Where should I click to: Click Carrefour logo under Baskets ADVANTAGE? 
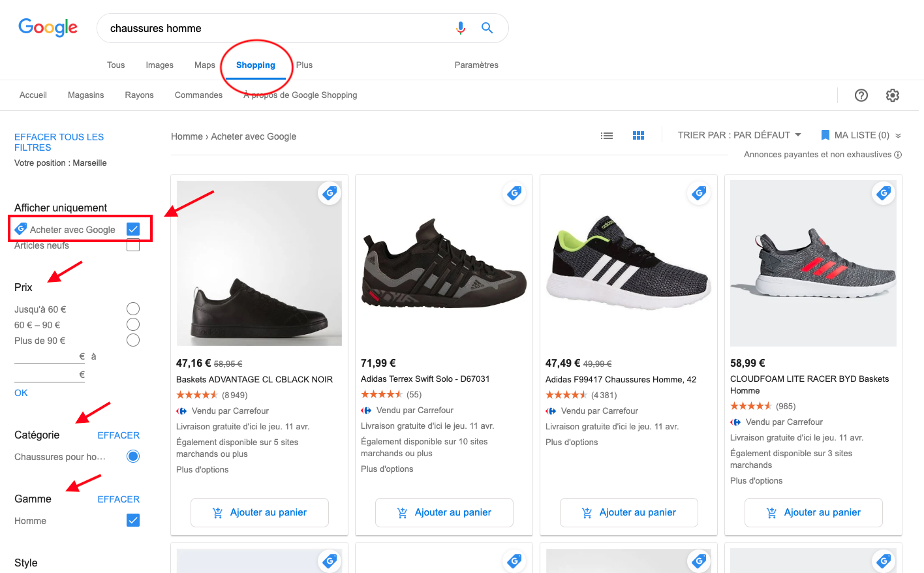pyautogui.click(x=181, y=411)
